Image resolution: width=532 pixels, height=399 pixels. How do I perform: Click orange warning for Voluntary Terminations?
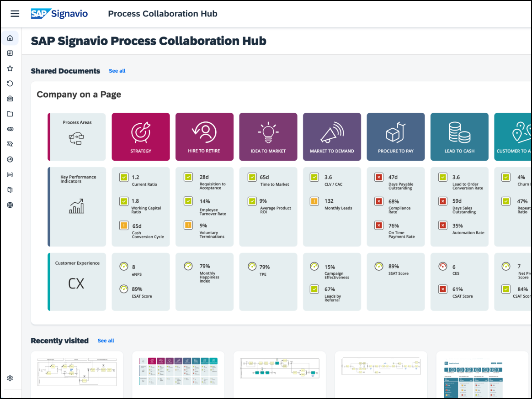188,225
